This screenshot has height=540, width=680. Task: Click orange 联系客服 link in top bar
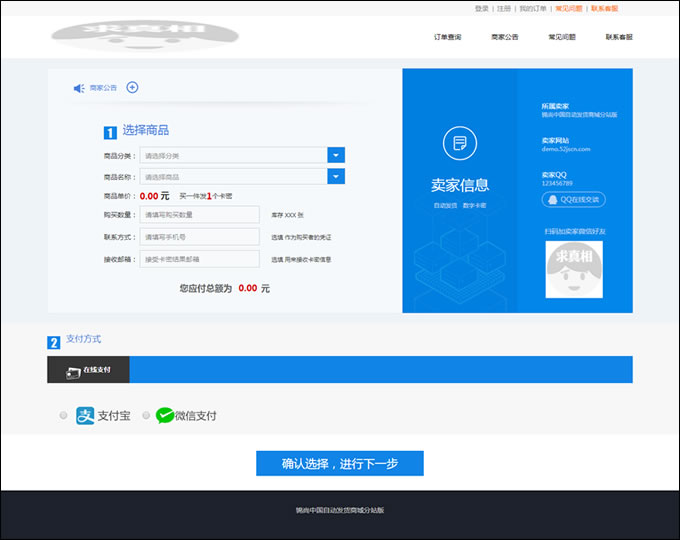click(605, 8)
